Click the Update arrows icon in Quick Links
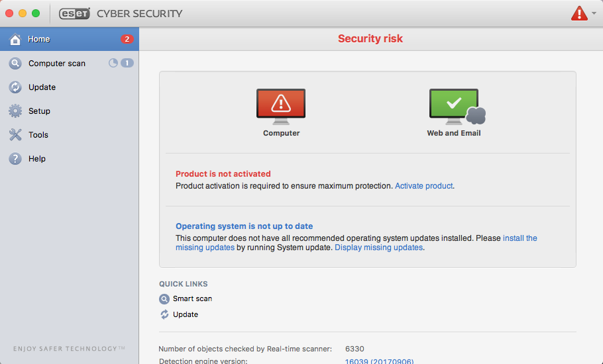 point(164,314)
